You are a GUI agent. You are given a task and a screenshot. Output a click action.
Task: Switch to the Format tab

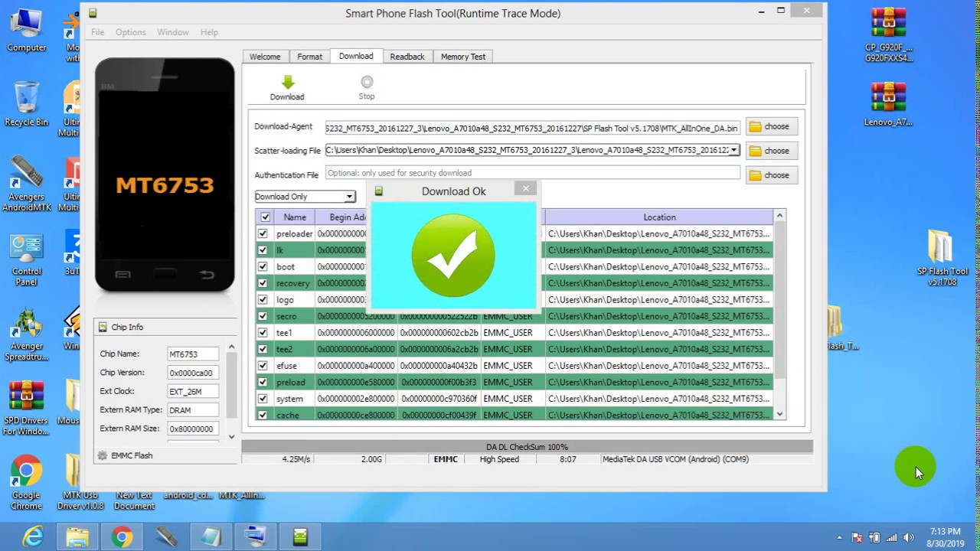(310, 57)
